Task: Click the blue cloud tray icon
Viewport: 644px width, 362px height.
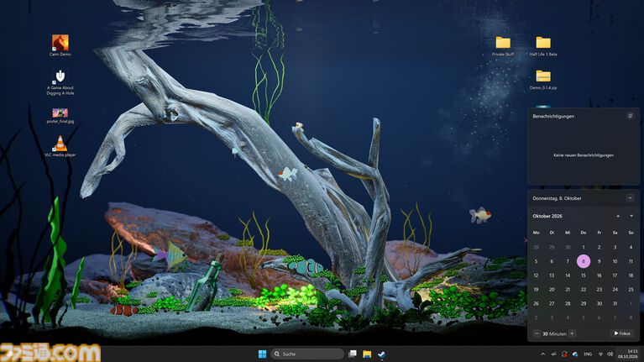Action: pyautogui.click(x=575, y=354)
